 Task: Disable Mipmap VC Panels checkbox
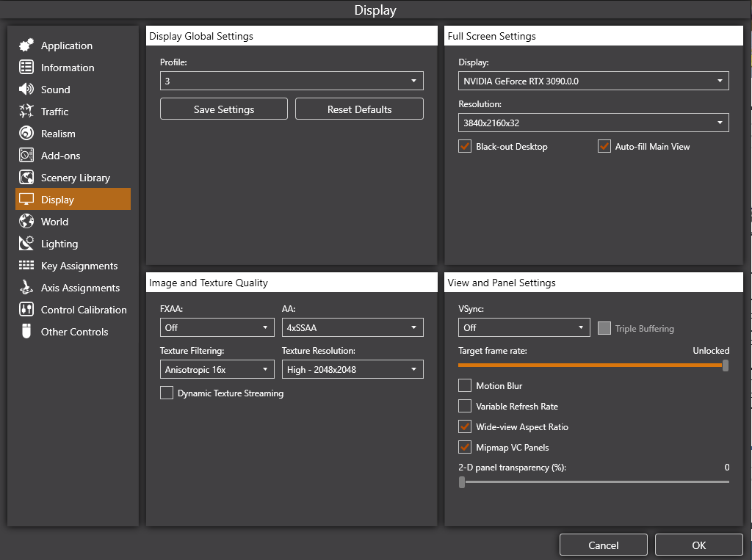[x=465, y=447]
